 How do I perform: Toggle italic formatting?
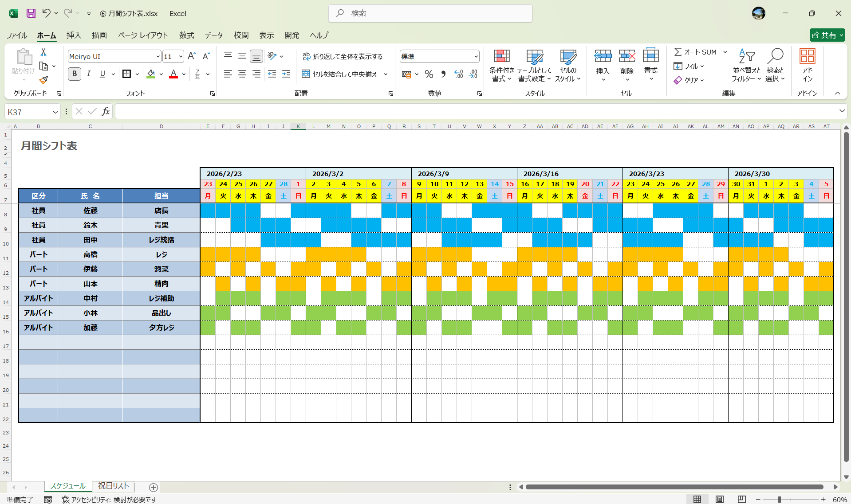click(88, 74)
